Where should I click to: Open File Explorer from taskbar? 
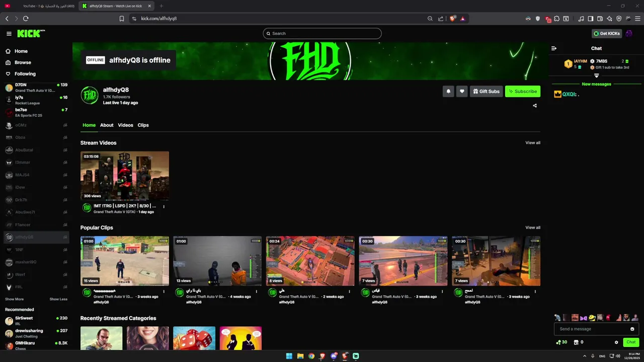(x=300, y=356)
